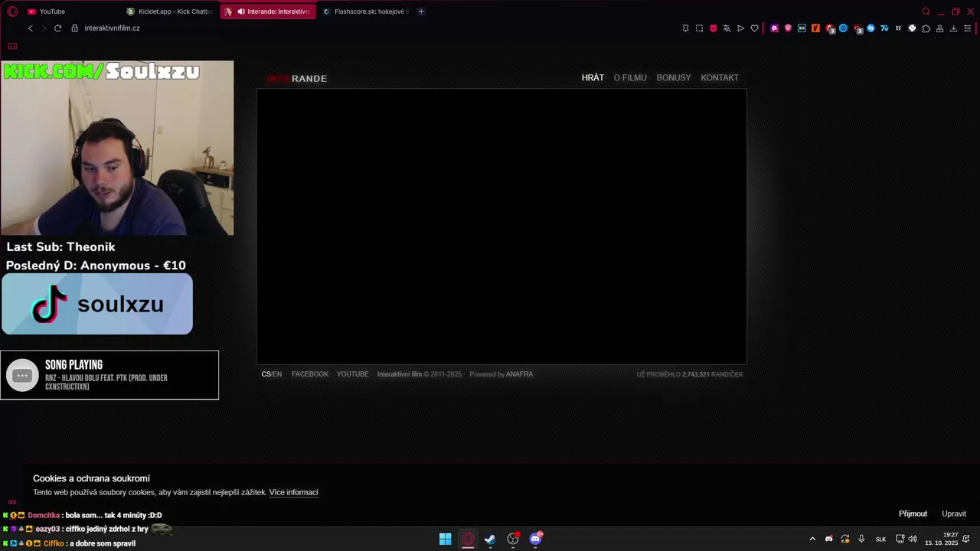The image size is (980, 551).
Task: Open Steam from the taskbar
Action: (x=490, y=539)
